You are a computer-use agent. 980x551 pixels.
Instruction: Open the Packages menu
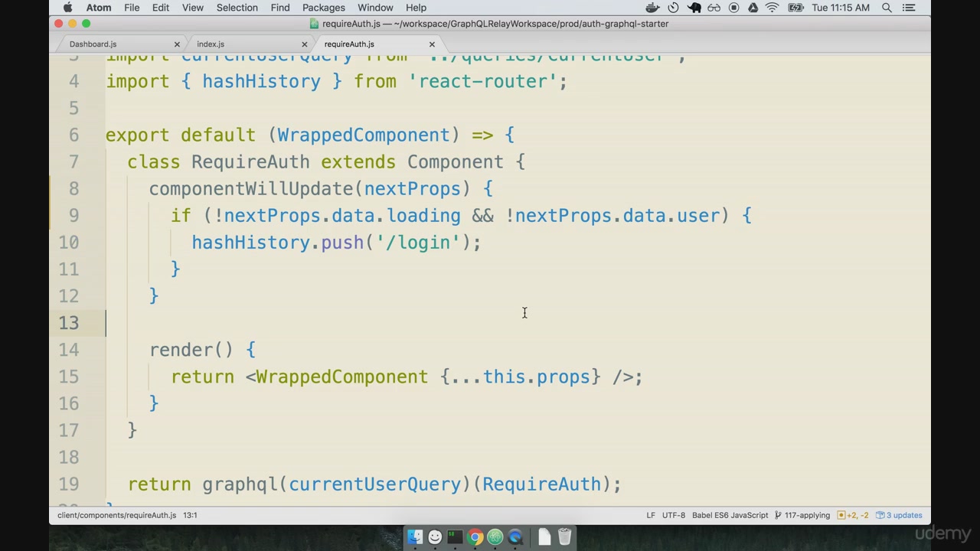tap(323, 8)
